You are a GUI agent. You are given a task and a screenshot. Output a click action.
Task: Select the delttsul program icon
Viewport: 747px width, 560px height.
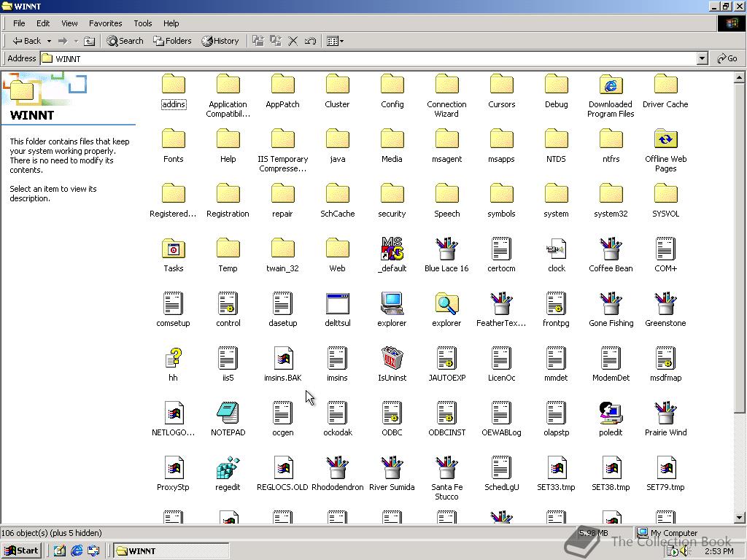[x=337, y=303]
